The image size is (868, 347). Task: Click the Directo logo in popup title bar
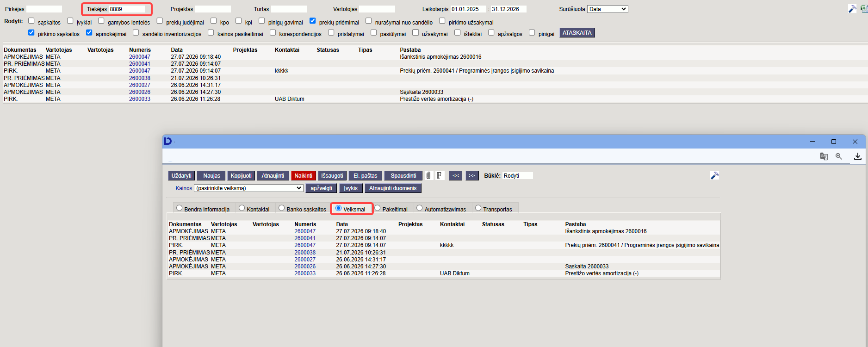168,141
